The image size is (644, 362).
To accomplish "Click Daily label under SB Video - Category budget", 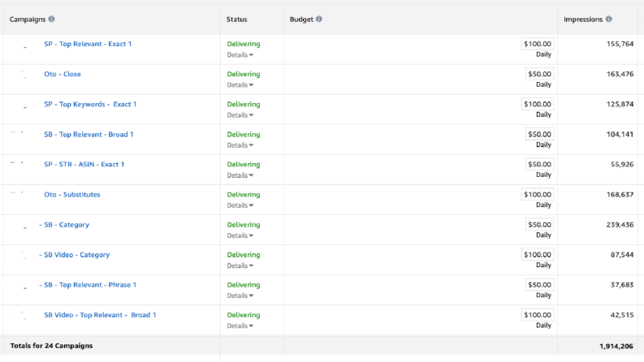I will pyautogui.click(x=543, y=265).
